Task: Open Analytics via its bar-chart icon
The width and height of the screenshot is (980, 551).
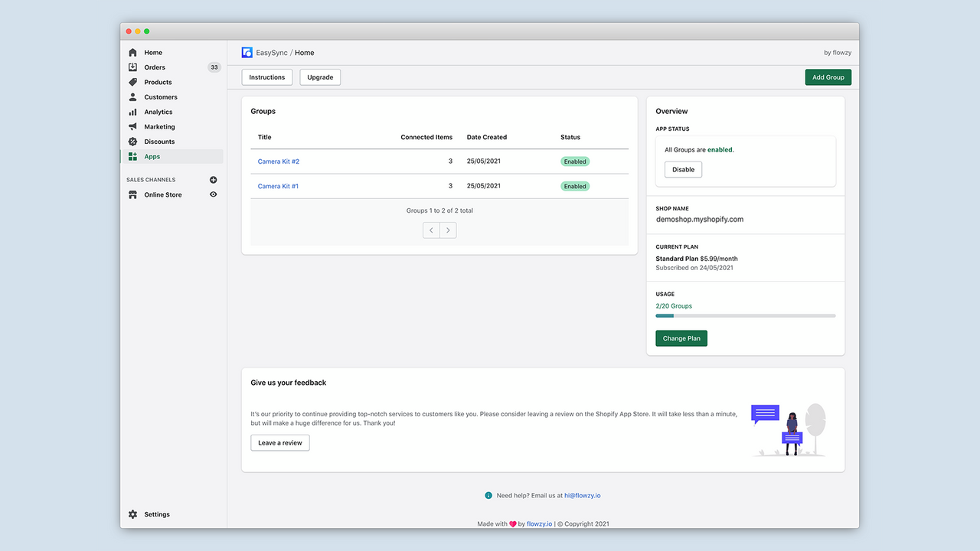Action: pyautogui.click(x=132, y=112)
